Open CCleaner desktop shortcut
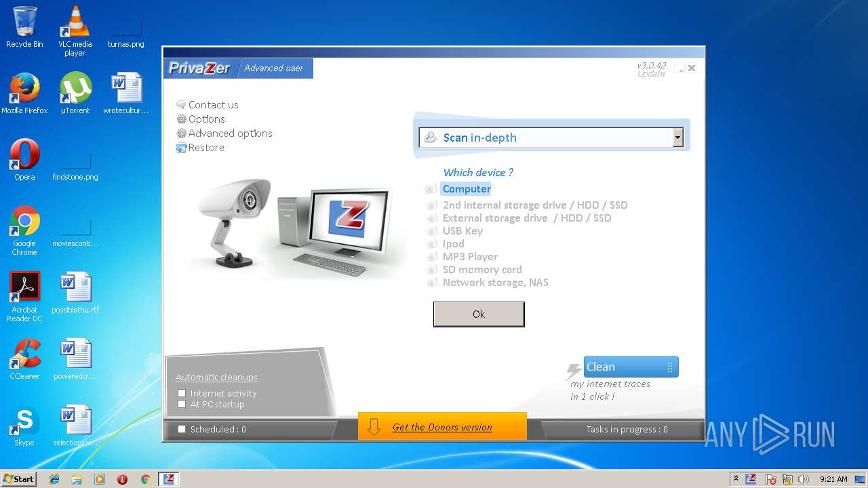This screenshot has width=868, height=488. (24, 359)
